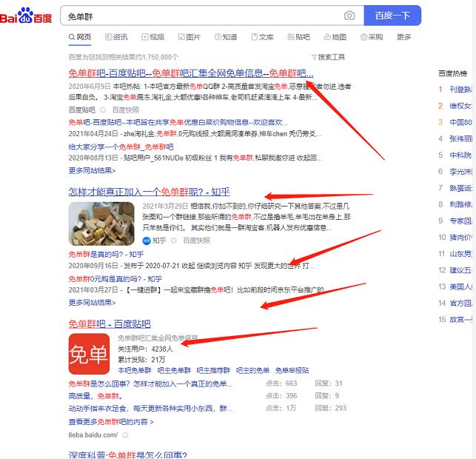The width and height of the screenshot is (476, 459).
Task: Open the link 免单群0元购是真的吗? - 知乎
Action: pyautogui.click(x=115, y=278)
